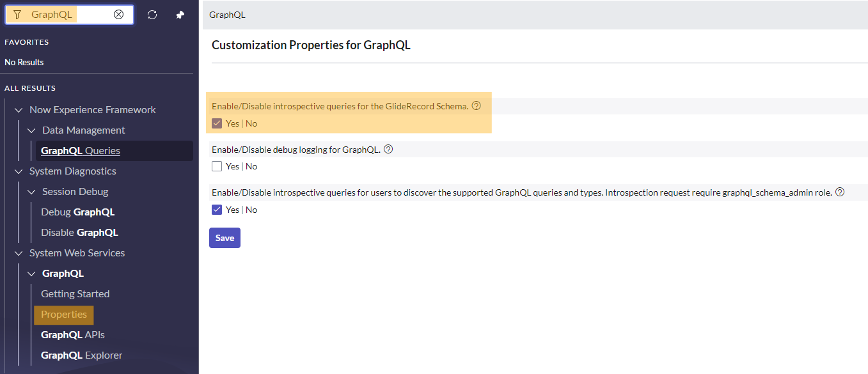Enable debug logging for GraphQL checkbox
This screenshot has height=374, width=868.
click(217, 166)
